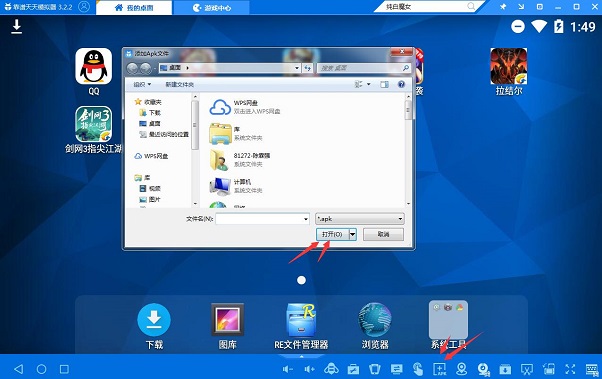Click the user account avatar in title bar
Viewport: 602px width, 379px height.
point(84,7)
